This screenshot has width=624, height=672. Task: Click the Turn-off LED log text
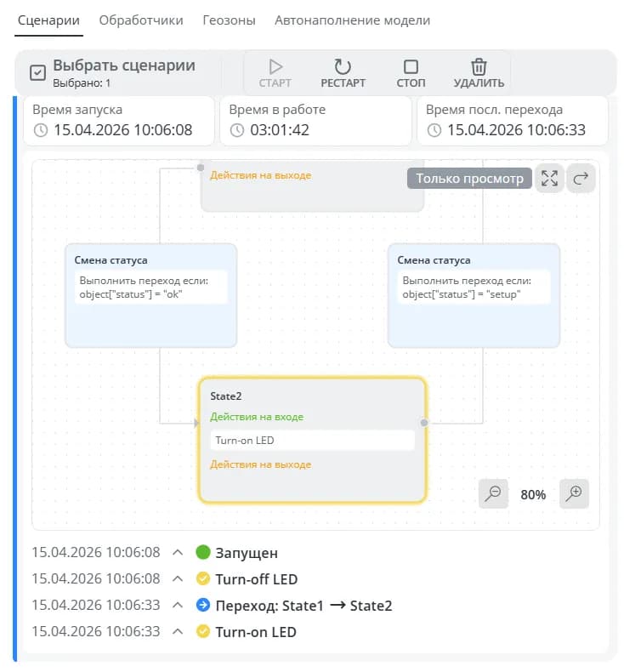pos(257,579)
